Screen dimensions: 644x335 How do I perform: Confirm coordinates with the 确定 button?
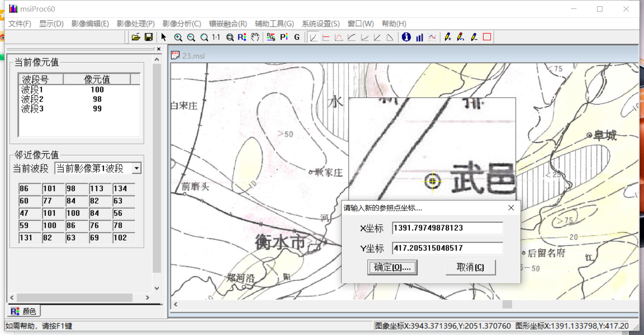(392, 267)
